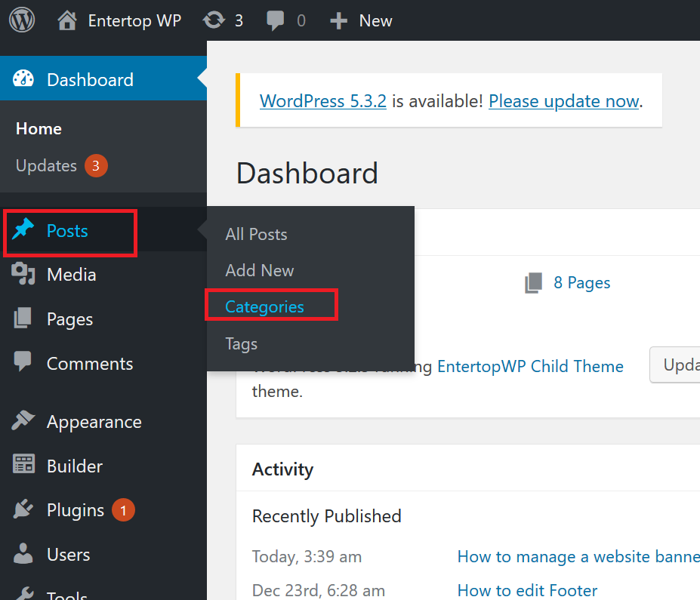The image size is (700, 600).
Task: Click the Update button beside theme notice
Action: (675, 365)
